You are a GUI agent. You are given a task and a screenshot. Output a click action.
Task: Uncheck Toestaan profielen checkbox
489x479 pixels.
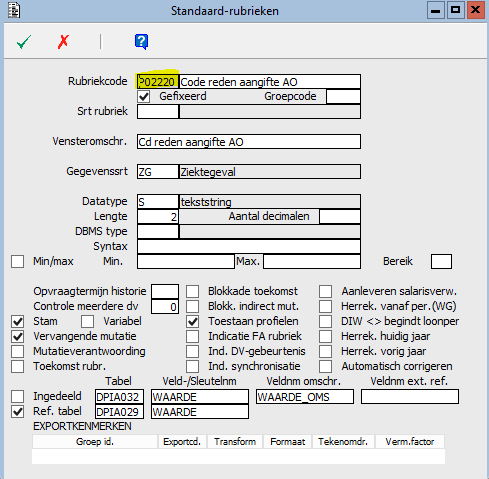pyautogui.click(x=192, y=322)
